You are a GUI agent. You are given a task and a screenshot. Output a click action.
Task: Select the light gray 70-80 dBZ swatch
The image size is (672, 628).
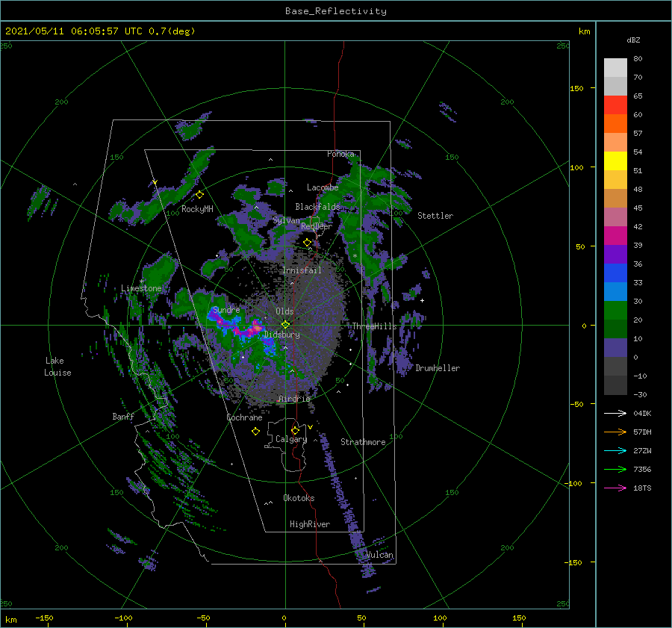(615, 68)
